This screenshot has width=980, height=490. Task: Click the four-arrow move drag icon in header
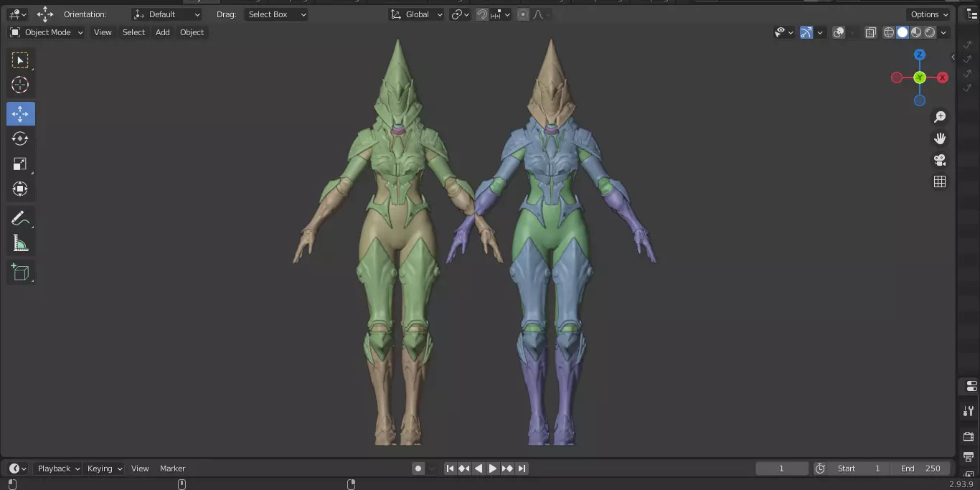pyautogui.click(x=45, y=14)
